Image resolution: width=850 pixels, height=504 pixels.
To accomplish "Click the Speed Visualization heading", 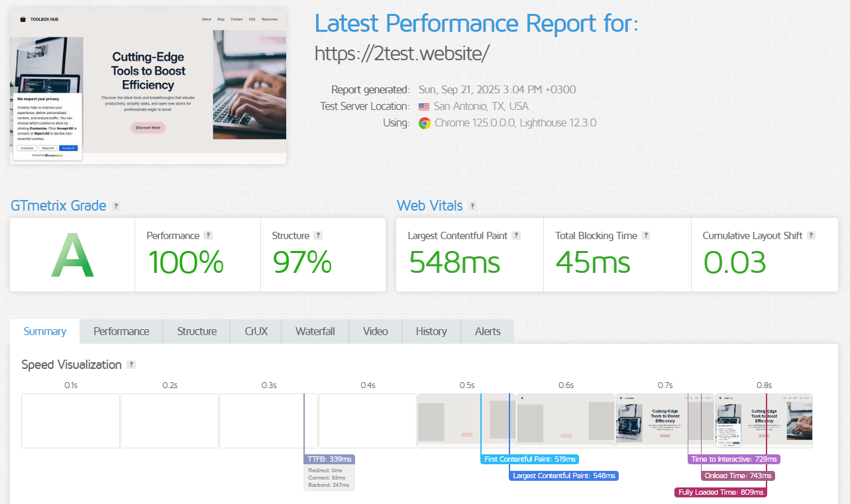I will [72, 364].
